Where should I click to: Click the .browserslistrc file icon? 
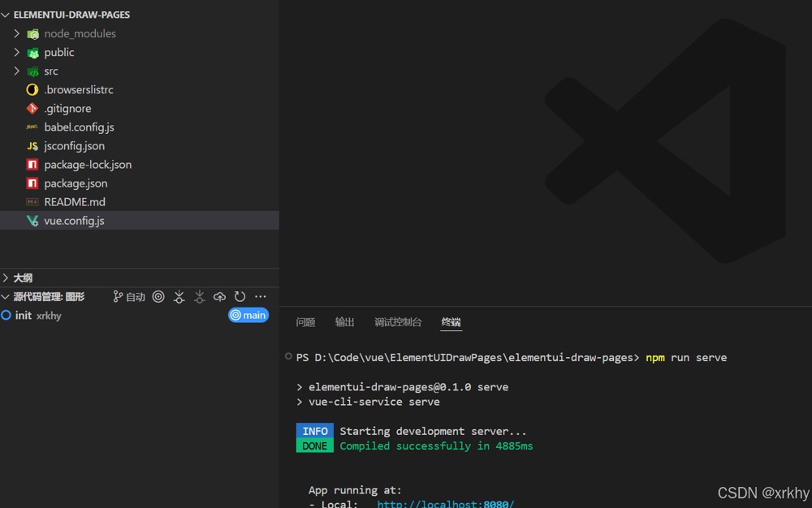32,89
